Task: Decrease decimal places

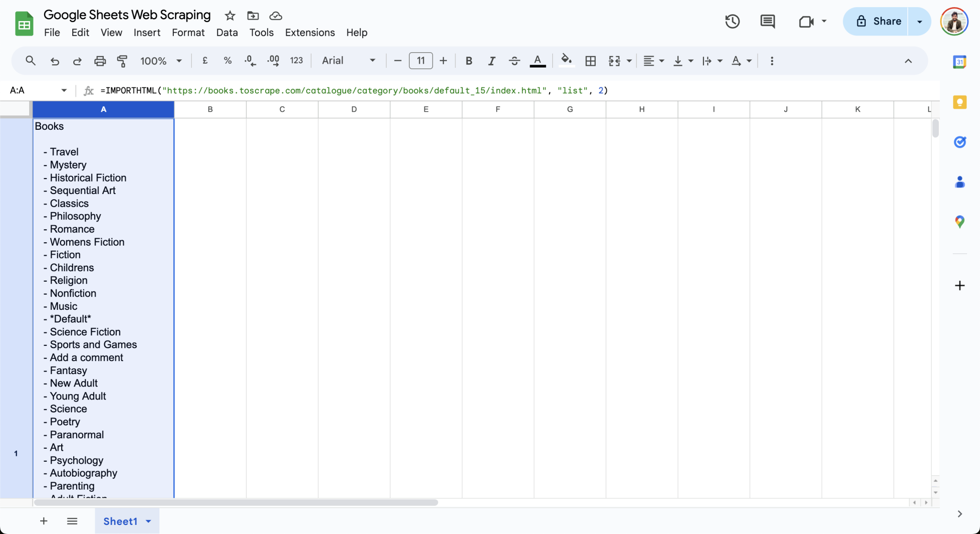Action: [x=249, y=61]
